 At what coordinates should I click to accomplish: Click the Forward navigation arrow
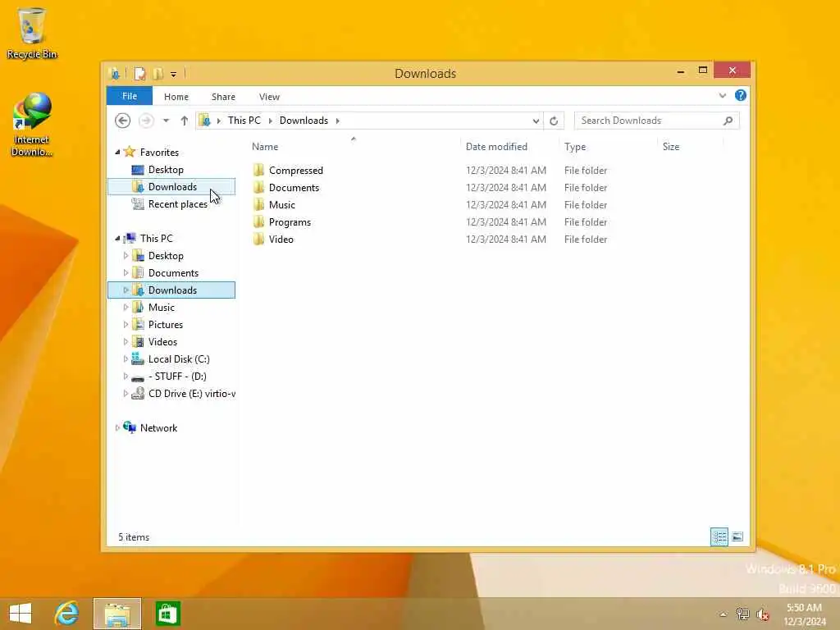click(146, 121)
